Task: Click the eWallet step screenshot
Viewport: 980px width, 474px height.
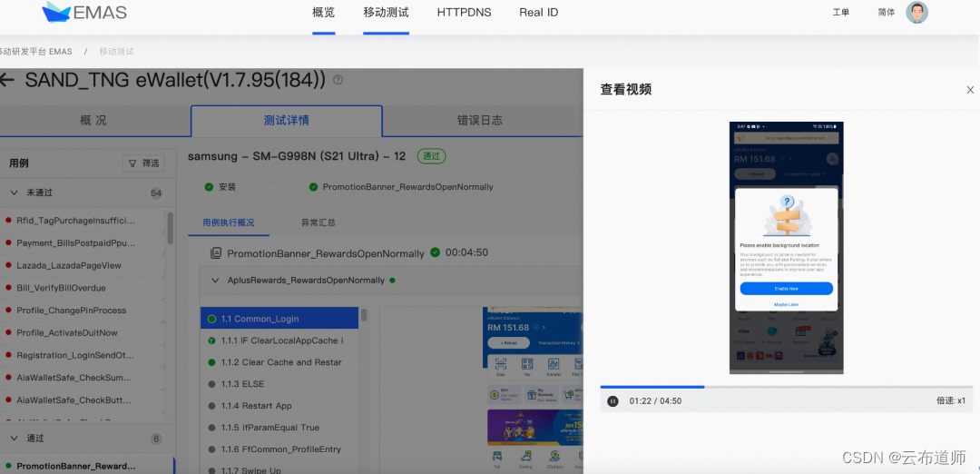Action: click(535, 389)
